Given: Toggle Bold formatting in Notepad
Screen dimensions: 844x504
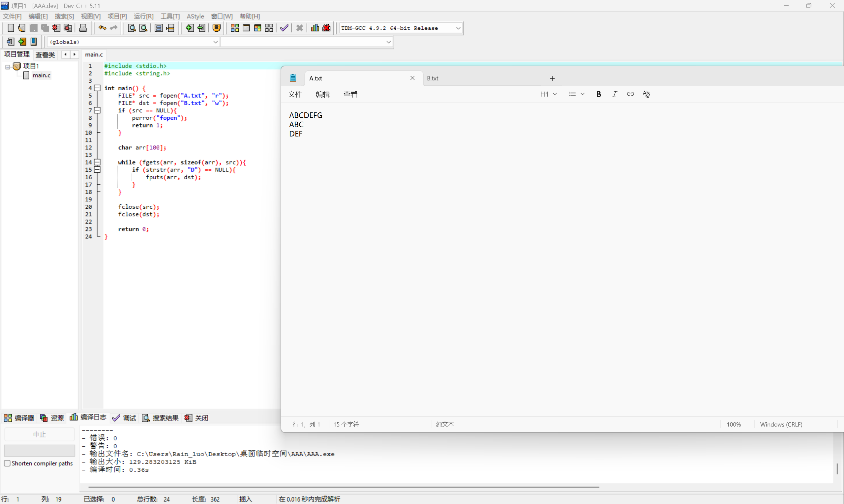Looking at the screenshot, I should [x=598, y=94].
